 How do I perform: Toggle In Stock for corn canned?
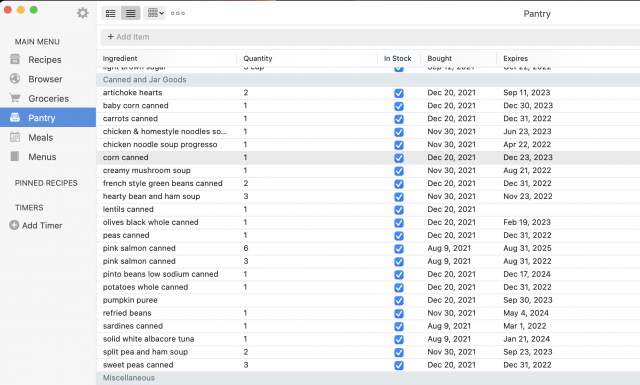(x=399, y=158)
